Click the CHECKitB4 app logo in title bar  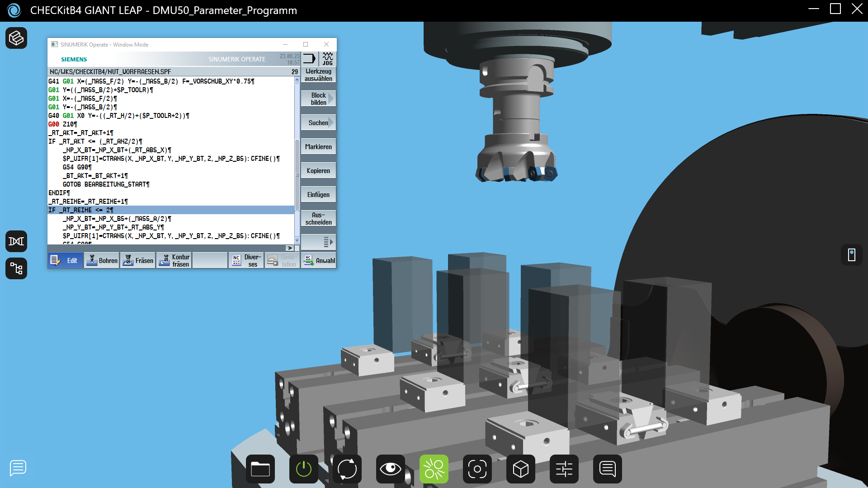[14, 10]
